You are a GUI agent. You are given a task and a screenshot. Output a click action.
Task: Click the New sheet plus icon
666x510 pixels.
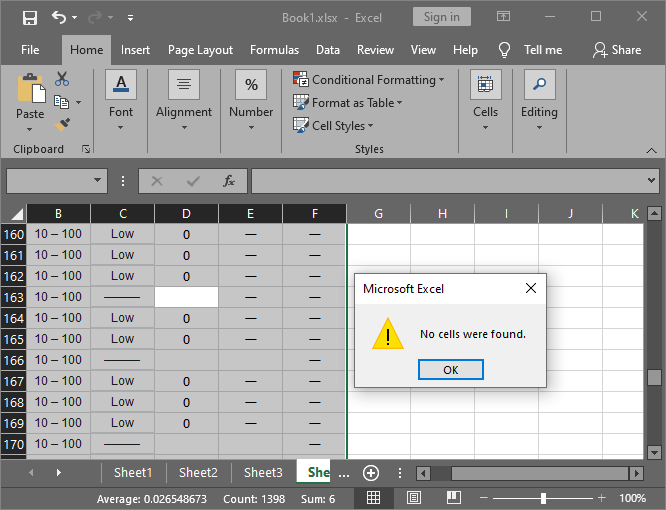tap(371, 473)
